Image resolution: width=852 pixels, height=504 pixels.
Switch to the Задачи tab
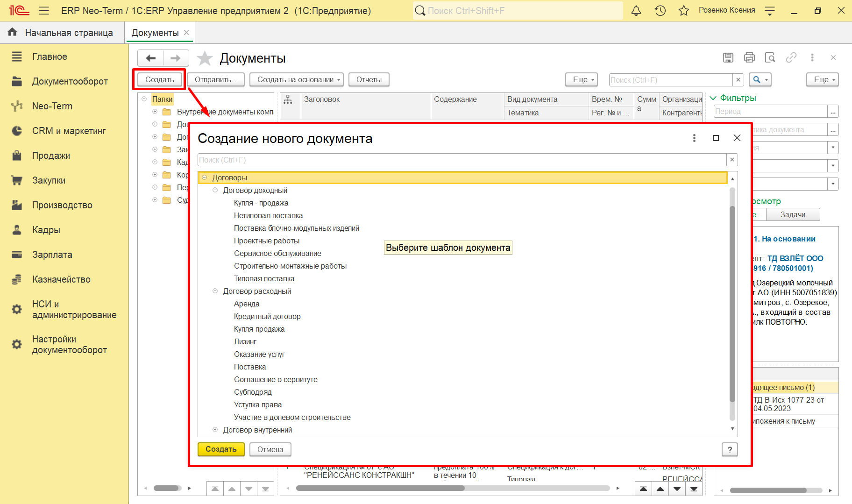tap(793, 214)
